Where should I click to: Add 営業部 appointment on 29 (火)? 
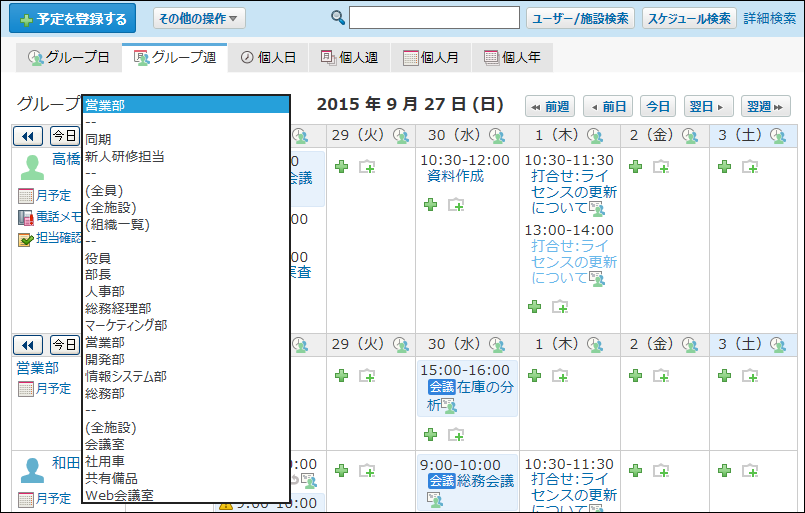pos(341,375)
